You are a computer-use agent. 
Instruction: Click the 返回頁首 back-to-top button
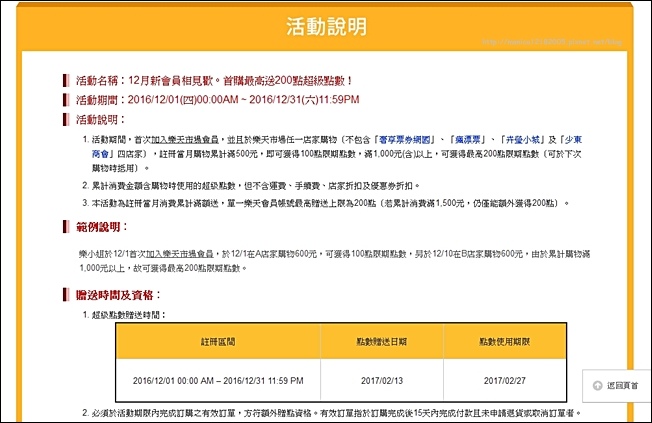[x=616, y=386]
